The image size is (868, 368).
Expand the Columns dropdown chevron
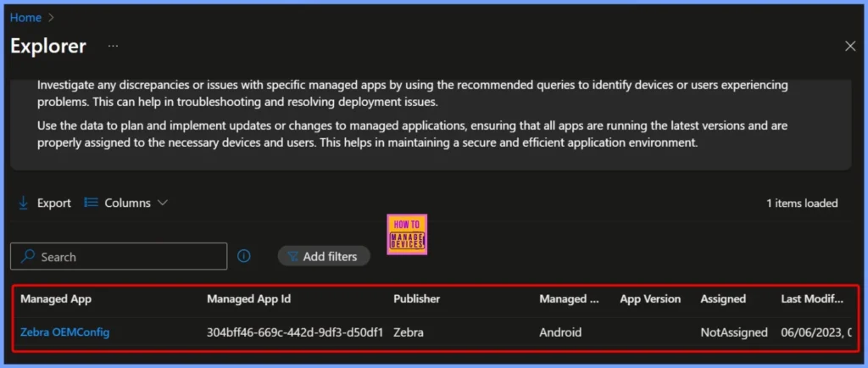tap(162, 204)
